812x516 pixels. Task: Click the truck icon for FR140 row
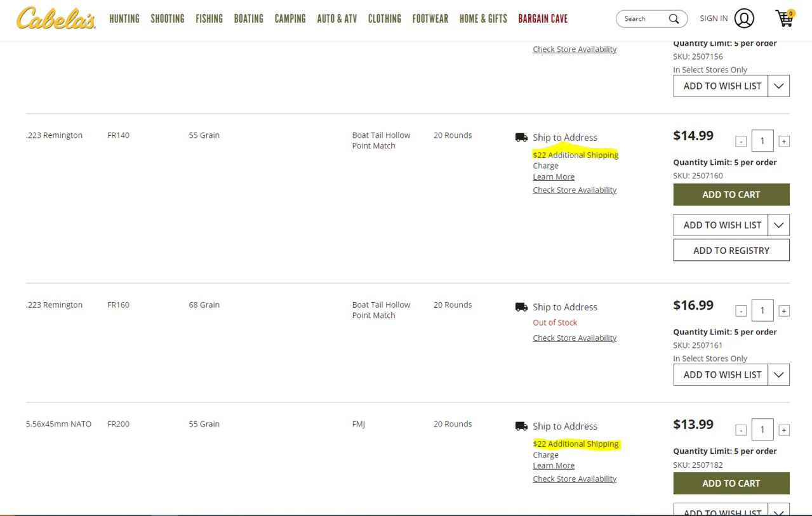click(521, 137)
